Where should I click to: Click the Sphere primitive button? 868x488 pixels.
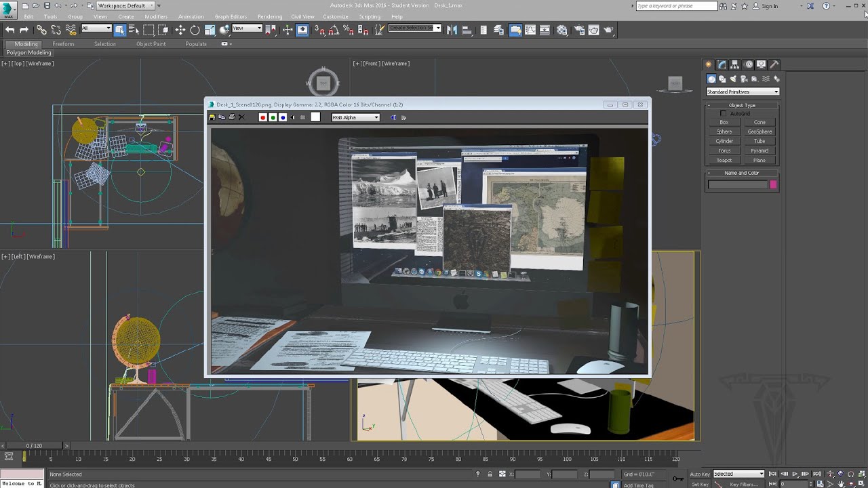pyautogui.click(x=724, y=131)
